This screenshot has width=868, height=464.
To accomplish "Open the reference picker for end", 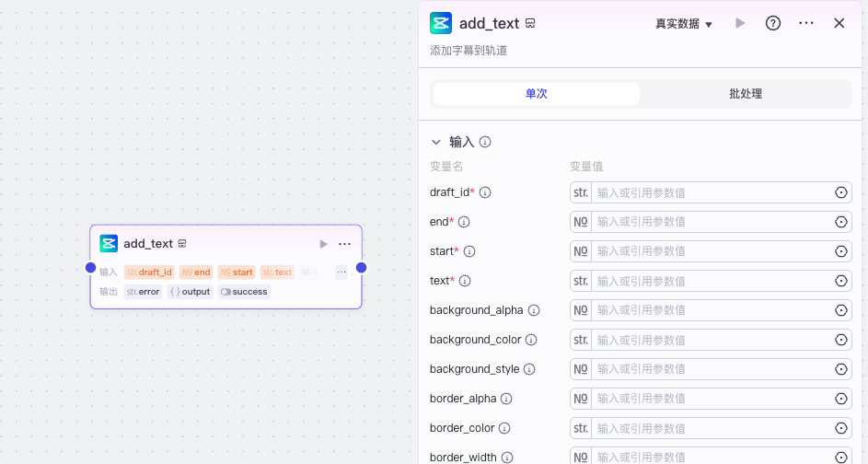I will [841, 222].
